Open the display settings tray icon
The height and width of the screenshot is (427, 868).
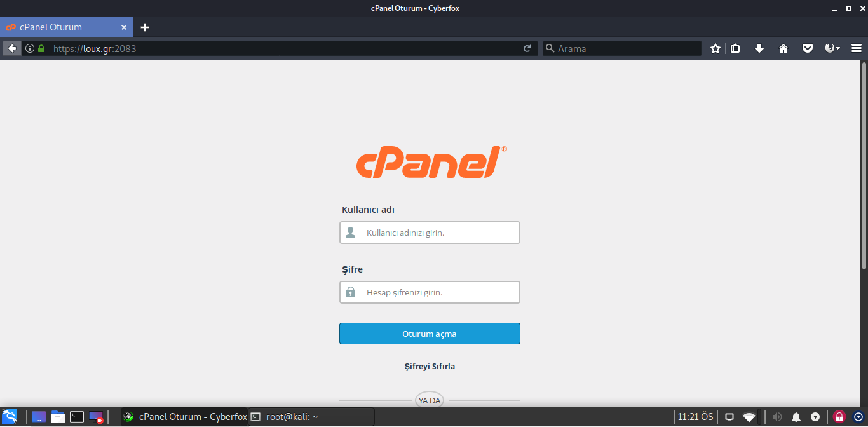pyautogui.click(x=729, y=417)
